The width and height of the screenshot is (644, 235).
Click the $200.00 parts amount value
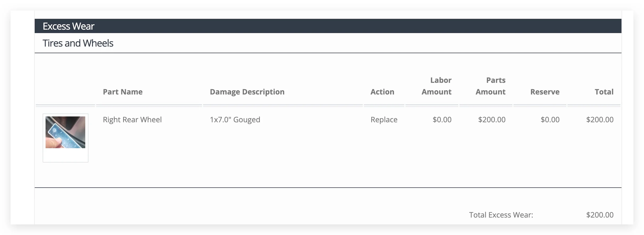492,120
